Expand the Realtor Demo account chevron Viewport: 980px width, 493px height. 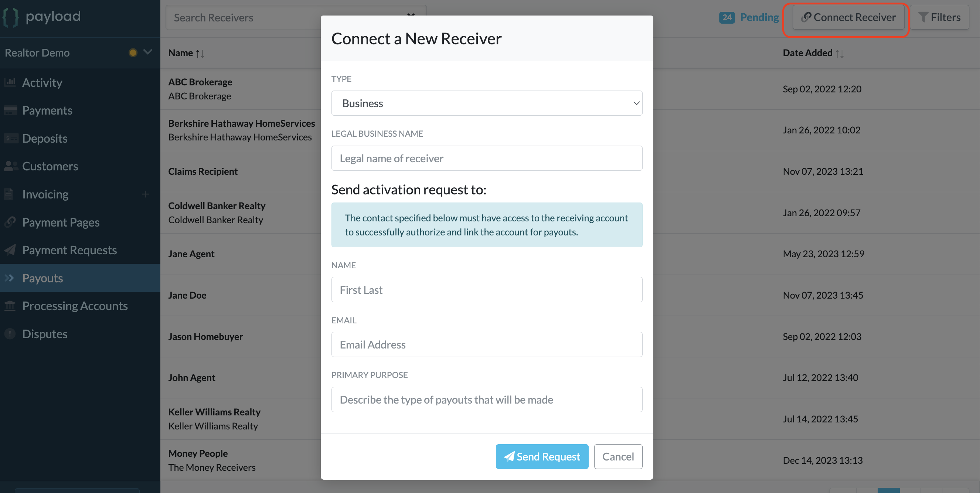click(x=148, y=52)
